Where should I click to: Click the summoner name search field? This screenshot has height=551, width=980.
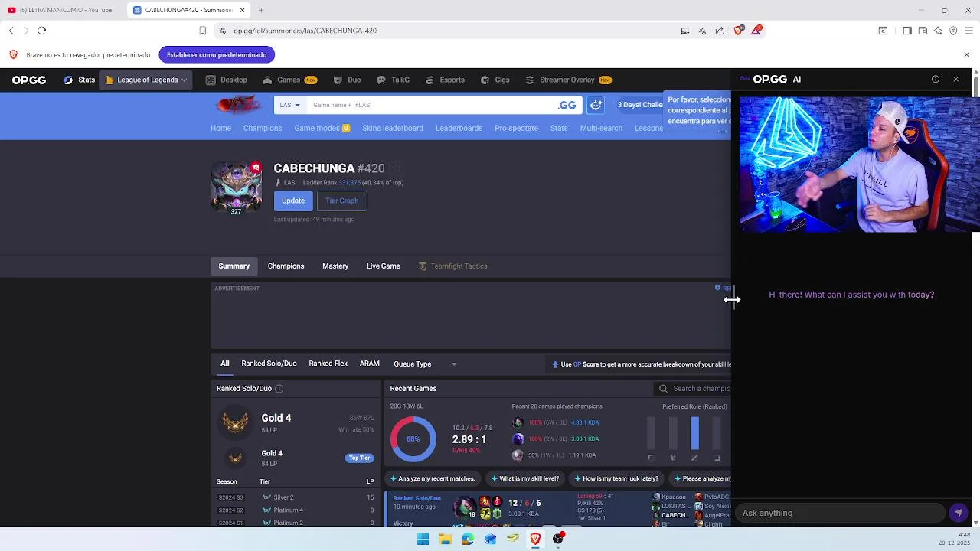[429, 105]
